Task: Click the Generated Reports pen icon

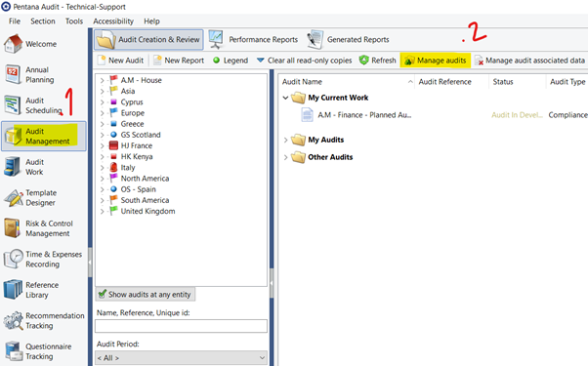Action: pyautogui.click(x=315, y=39)
